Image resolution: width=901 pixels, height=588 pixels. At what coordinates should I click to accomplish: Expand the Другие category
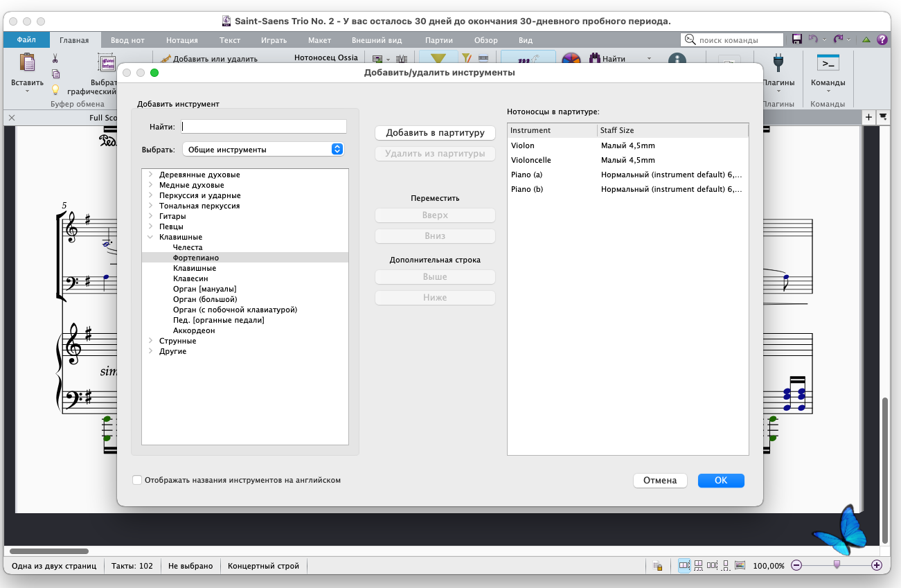[x=150, y=351]
